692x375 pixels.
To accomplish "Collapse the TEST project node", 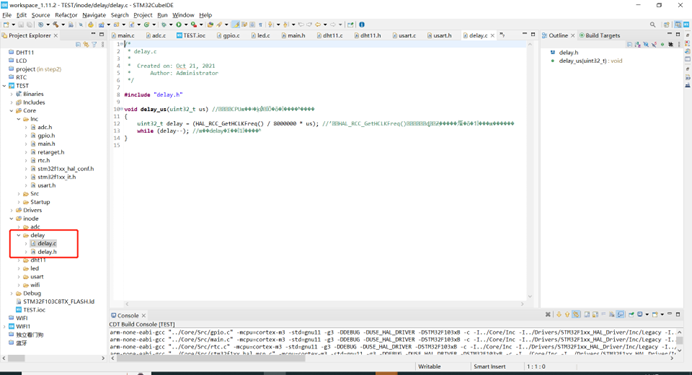I will (4, 86).
